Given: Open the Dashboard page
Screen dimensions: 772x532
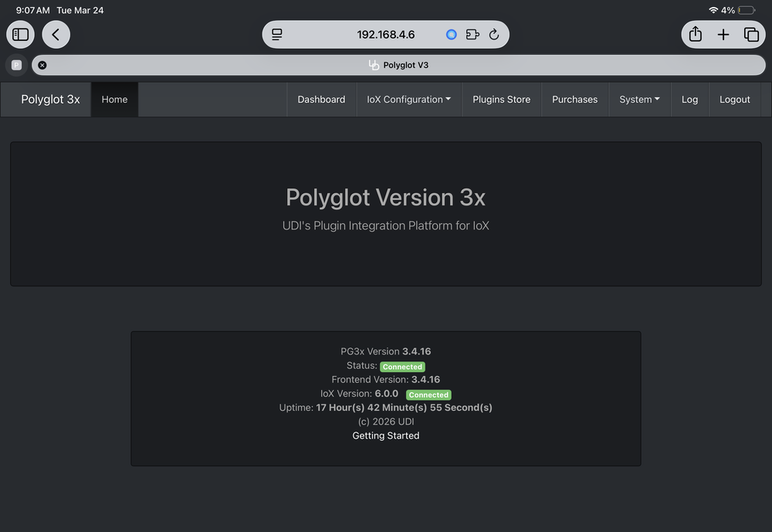Looking at the screenshot, I should click(321, 100).
